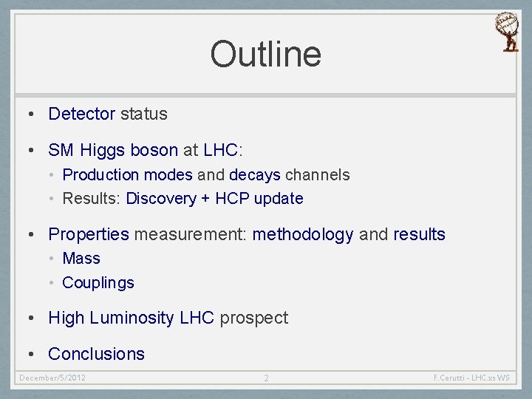Select the "Mass" sub-bullet

81,259
